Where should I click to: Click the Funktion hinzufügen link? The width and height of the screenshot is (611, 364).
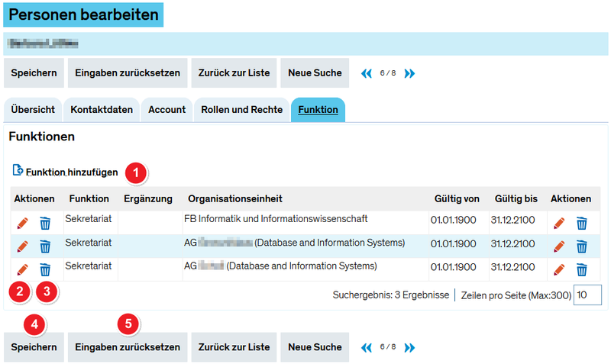(72, 172)
